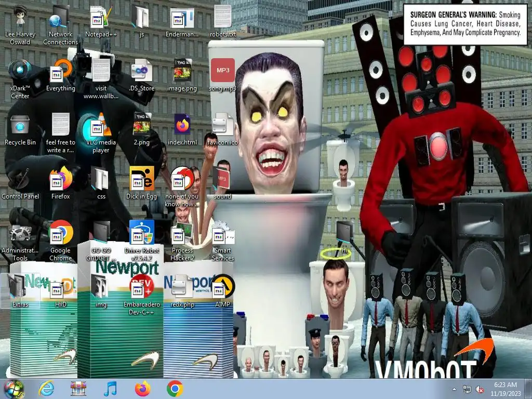This screenshot has width=532, height=399.
Task: Open the Recycle Bin
Action: click(20, 130)
